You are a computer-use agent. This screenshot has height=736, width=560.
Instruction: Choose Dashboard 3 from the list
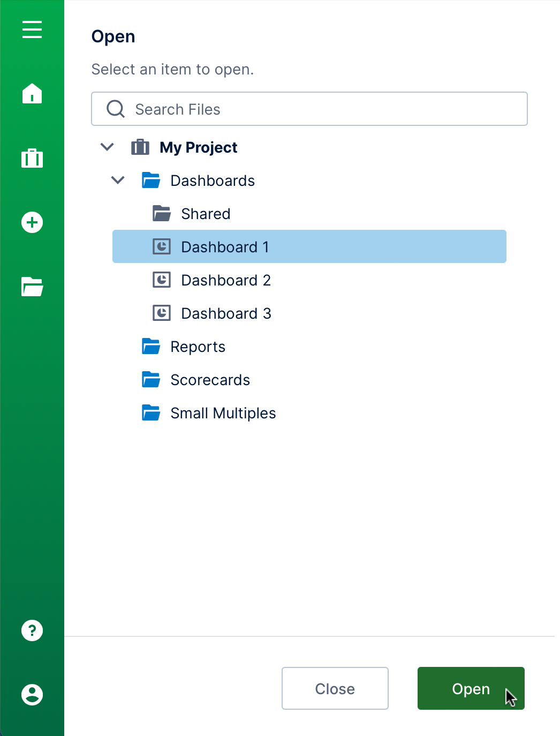click(225, 313)
